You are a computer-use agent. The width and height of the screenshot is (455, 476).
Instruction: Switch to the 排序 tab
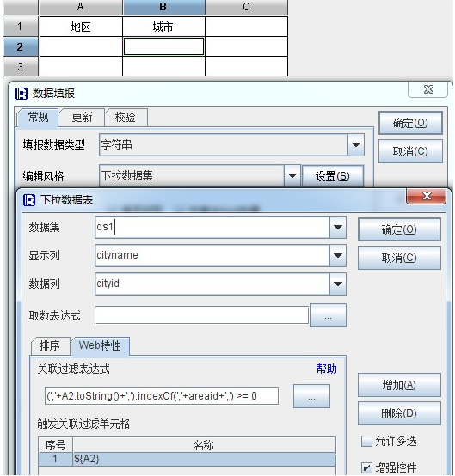[50, 345]
